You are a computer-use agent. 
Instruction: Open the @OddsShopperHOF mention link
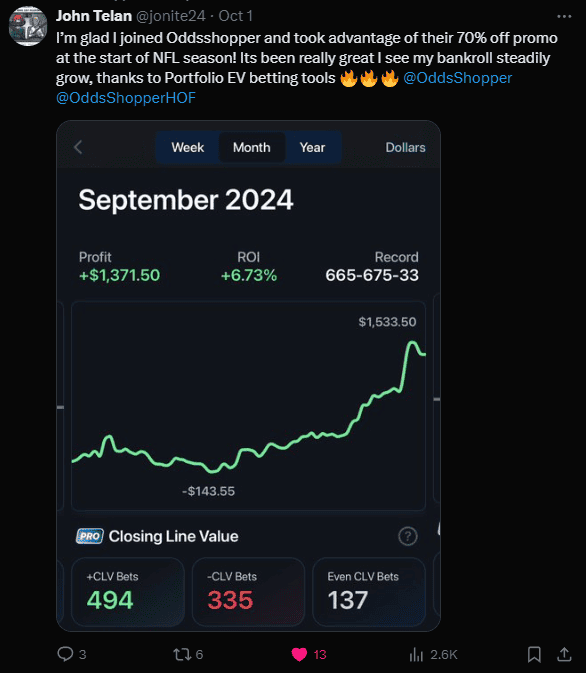click(x=126, y=98)
